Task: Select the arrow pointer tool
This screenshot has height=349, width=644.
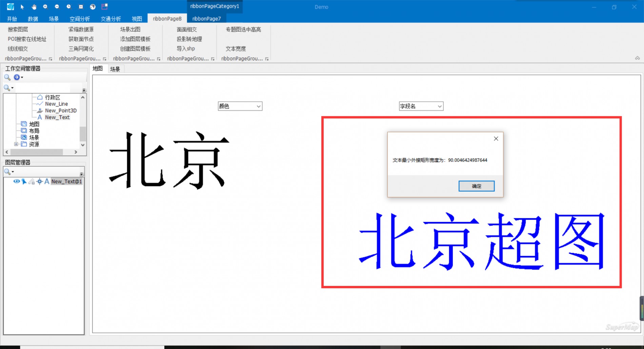Action: pyautogui.click(x=22, y=7)
